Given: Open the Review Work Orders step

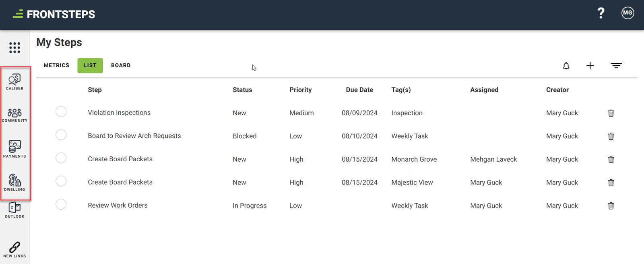Looking at the screenshot, I should point(118,206).
